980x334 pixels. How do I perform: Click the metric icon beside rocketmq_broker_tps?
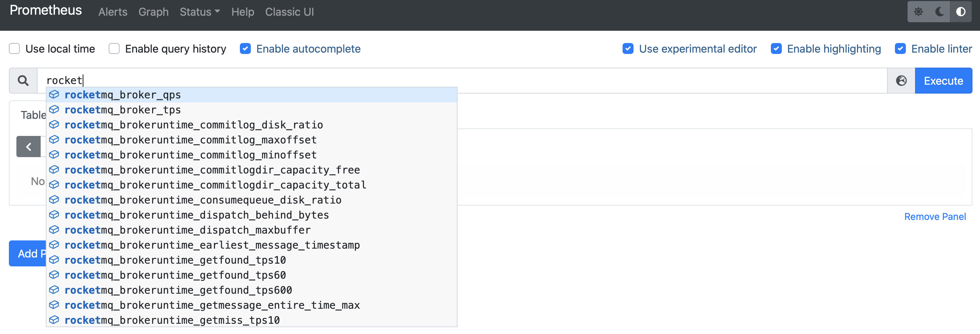click(54, 110)
